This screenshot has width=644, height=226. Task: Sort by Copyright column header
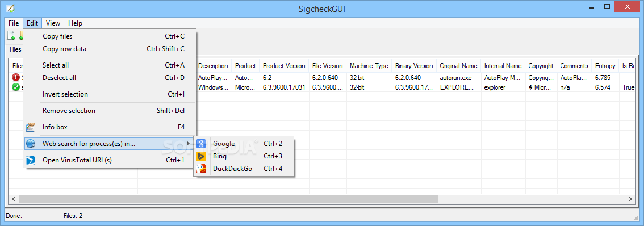[541, 66]
